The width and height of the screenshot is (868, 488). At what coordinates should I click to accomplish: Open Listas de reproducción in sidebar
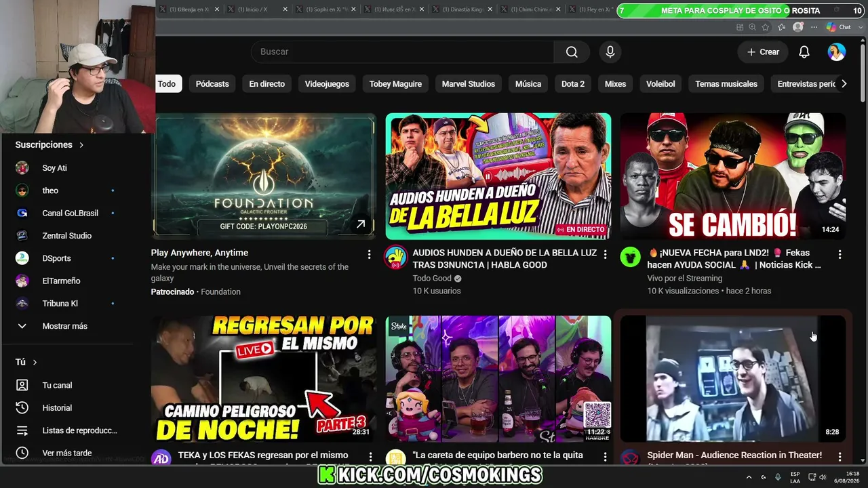coord(68,430)
